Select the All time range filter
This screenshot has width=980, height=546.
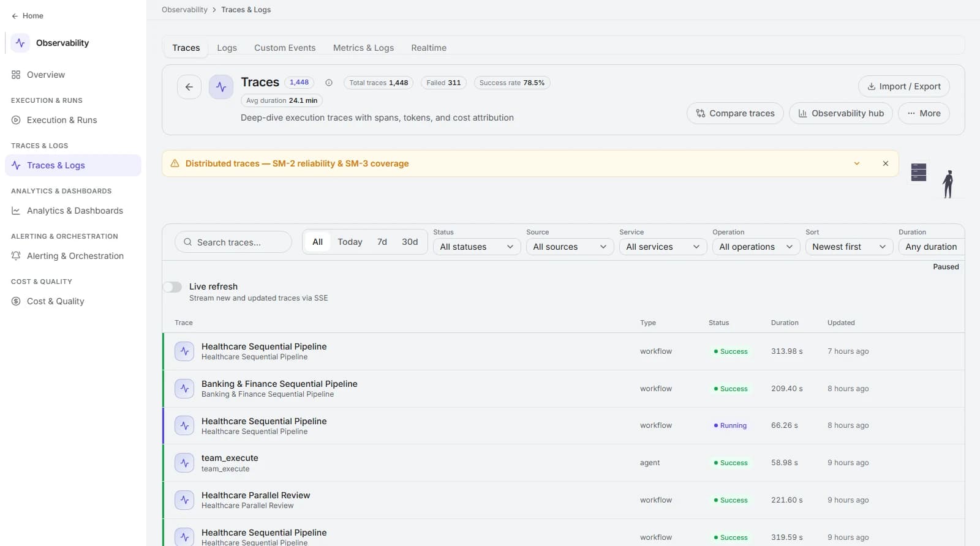pyautogui.click(x=317, y=242)
